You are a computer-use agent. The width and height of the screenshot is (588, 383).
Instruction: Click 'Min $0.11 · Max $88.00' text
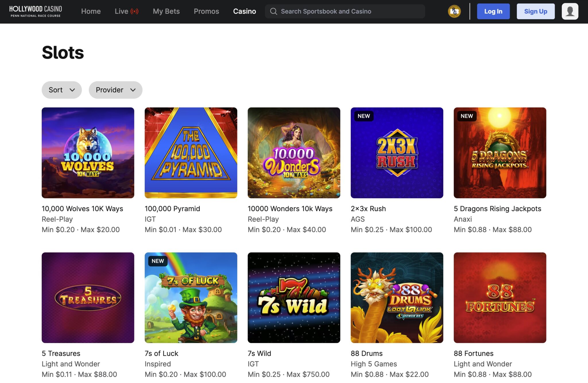coord(79,374)
